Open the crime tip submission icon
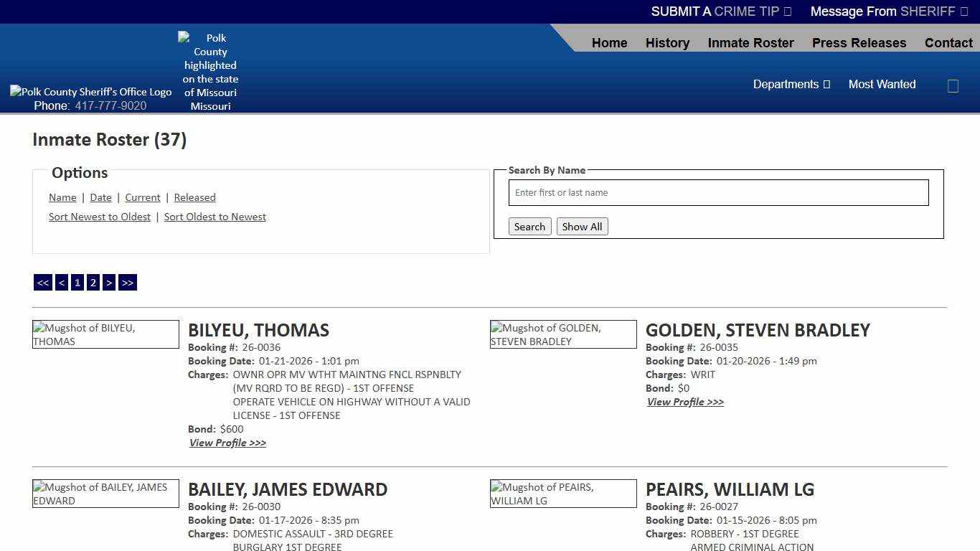 787,11
